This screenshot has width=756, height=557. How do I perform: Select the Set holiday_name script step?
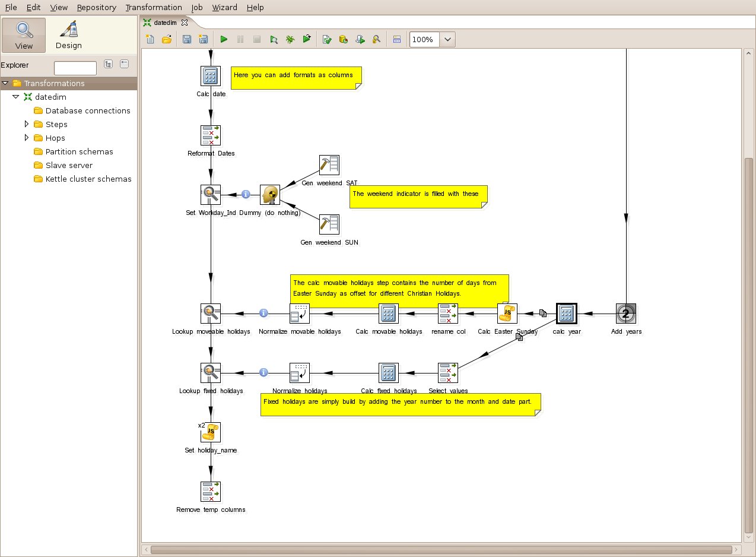[211, 432]
